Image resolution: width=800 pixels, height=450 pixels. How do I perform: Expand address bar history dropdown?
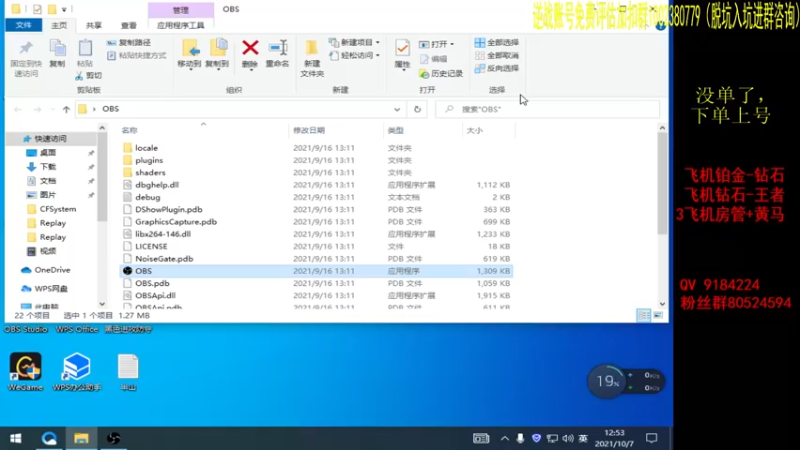click(397, 109)
